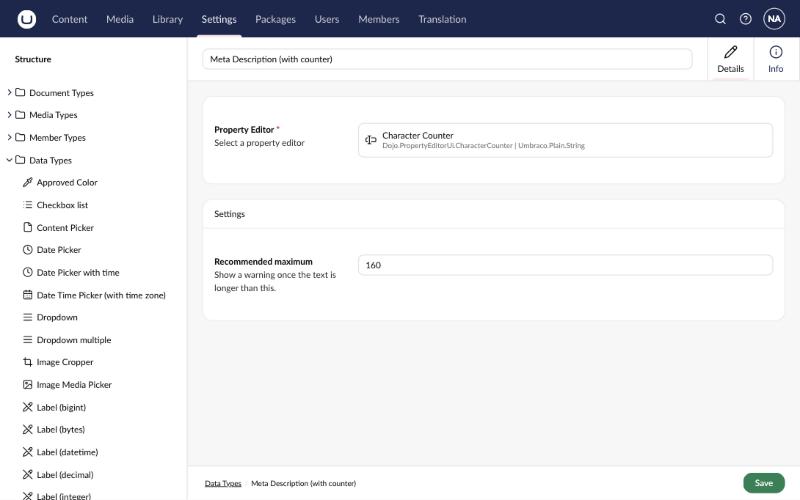Collapse the Data Types chevron

coord(9,160)
